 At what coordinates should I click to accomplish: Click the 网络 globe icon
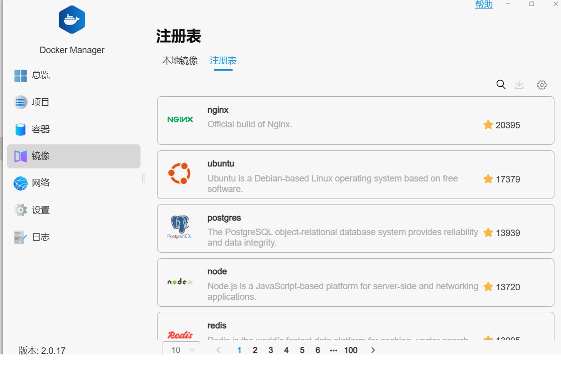tap(21, 183)
